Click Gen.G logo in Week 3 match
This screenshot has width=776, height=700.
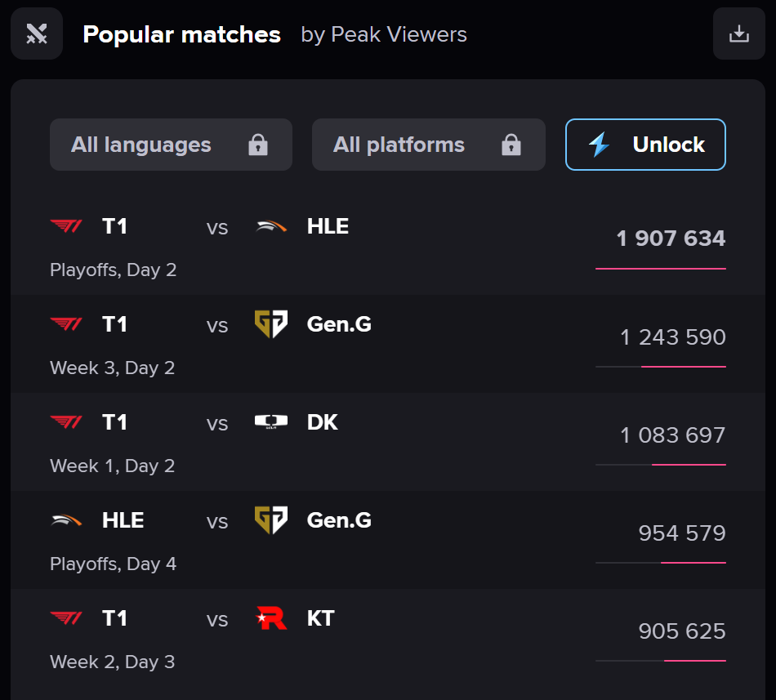tap(271, 324)
